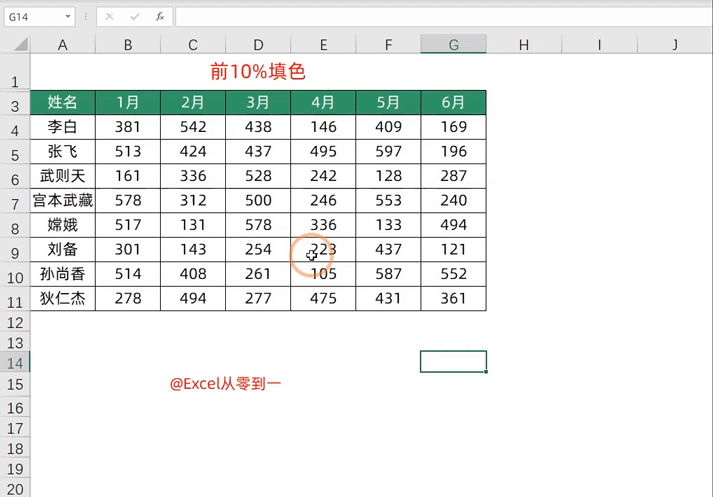The height and width of the screenshot is (497, 713).
Task: Click the name cell 狄仁杰
Action: (x=63, y=299)
